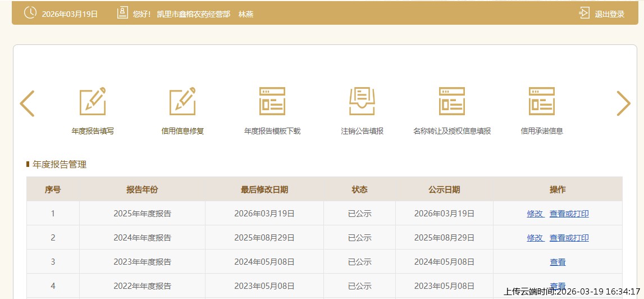Click the user profile icon beside 您好
The width and height of the screenshot is (644, 299).
(122, 13)
